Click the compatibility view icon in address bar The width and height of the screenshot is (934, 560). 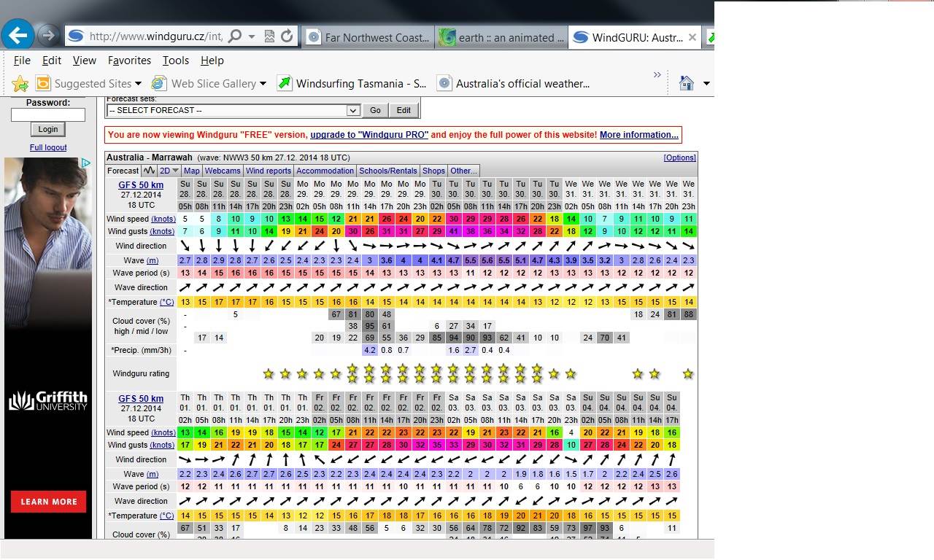pyautogui.click(x=269, y=36)
